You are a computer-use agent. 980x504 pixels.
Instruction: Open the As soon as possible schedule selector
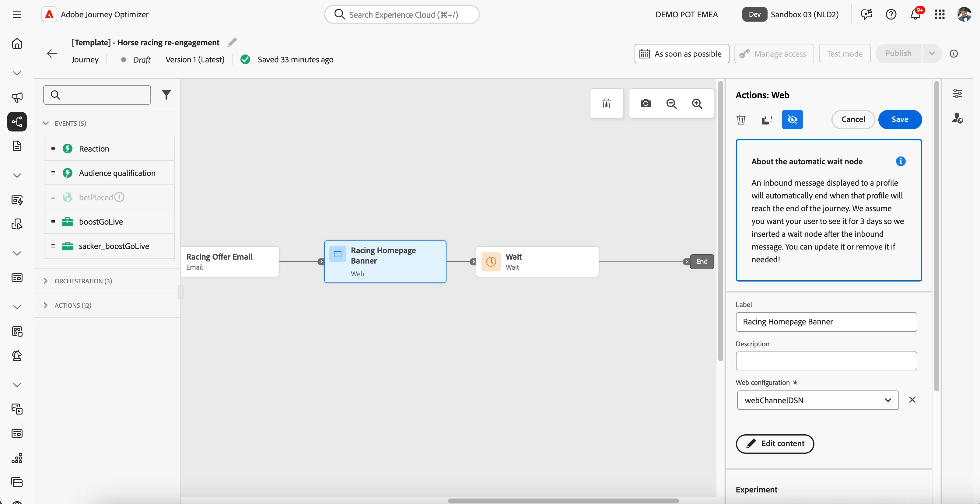click(x=681, y=54)
